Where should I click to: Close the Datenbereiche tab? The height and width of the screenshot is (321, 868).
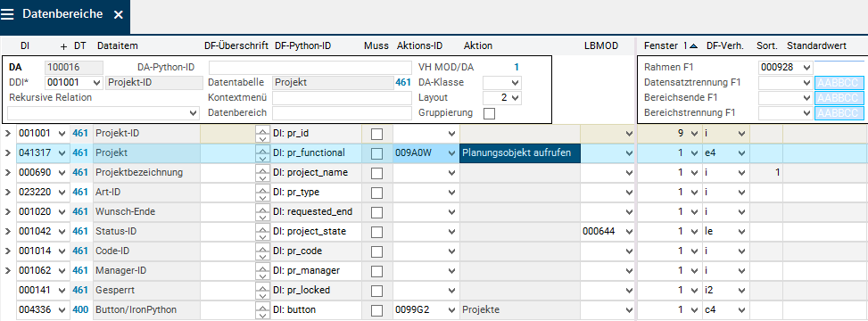click(x=118, y=15)
